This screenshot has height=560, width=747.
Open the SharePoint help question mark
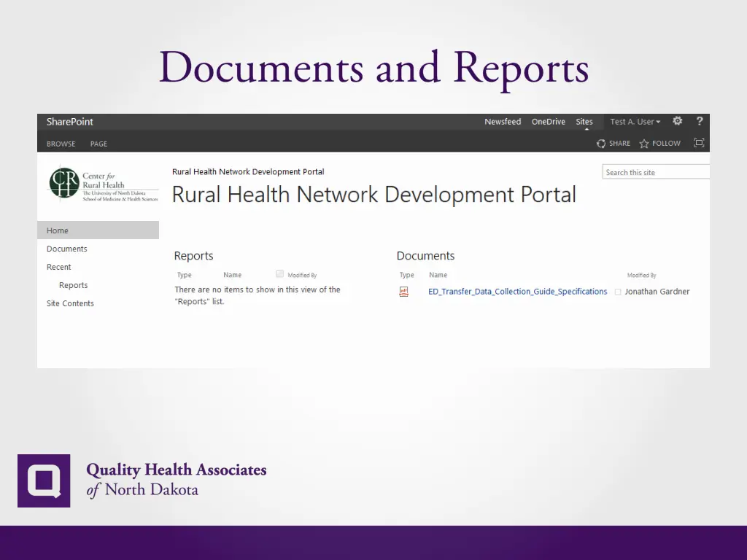tap(700, 121)
